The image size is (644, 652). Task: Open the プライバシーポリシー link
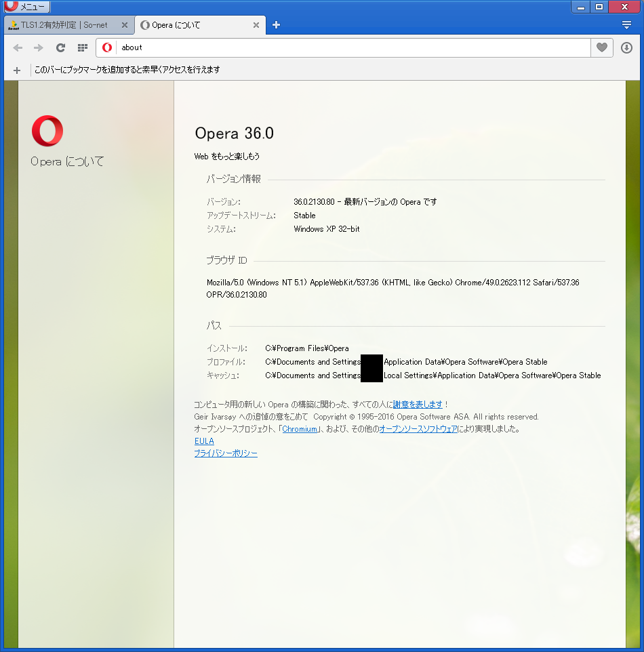(226, 453)
